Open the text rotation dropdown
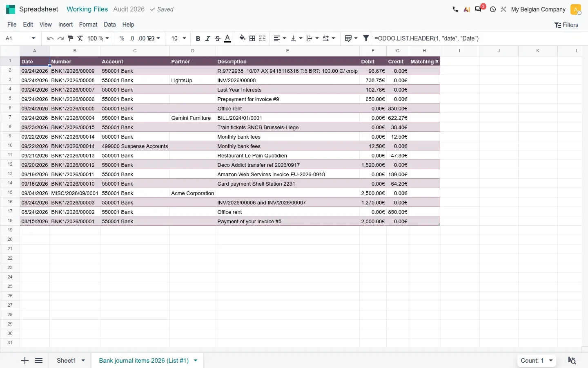The image size is (588, 368). point(329,38)
